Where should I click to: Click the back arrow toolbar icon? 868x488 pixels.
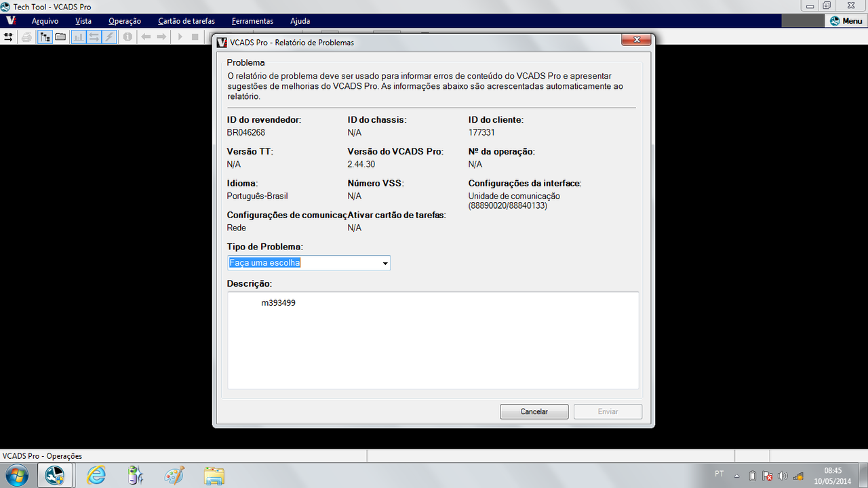point(146,37)
